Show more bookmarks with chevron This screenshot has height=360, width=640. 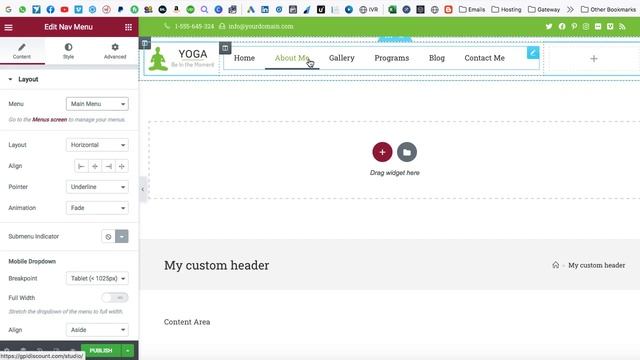click(570, 9)
